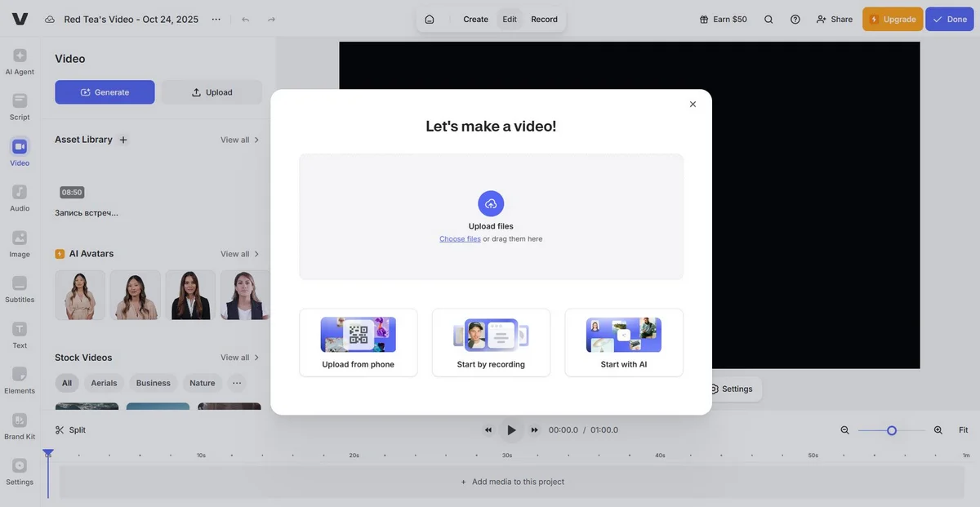This screenshot has width=980, height=507.
Task: Show more stock video categories
Action: tap(237, 383)
